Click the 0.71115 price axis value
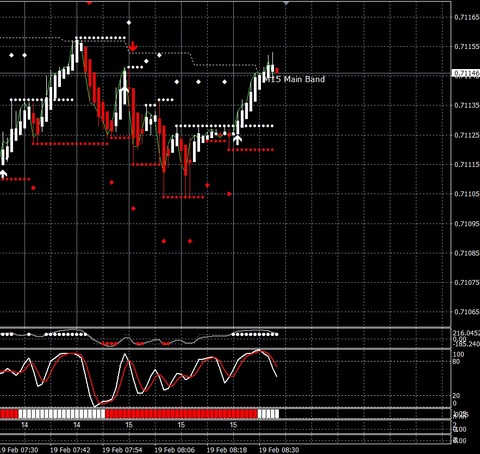Screen dimensions: 480x454 [467, 164]
